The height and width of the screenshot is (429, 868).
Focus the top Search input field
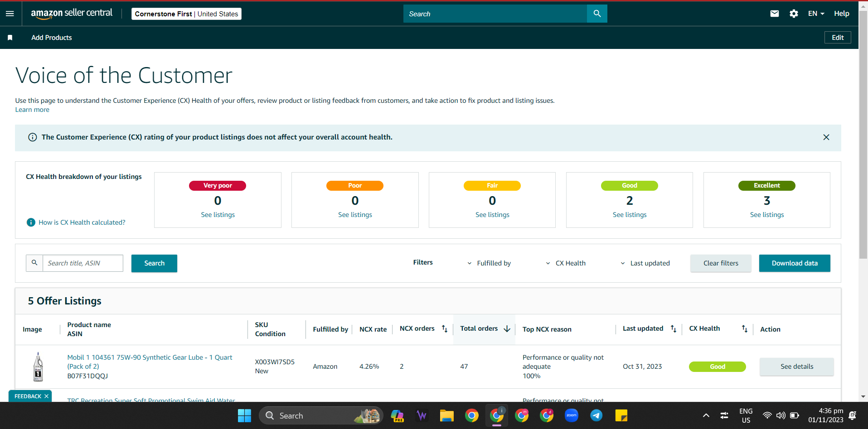pos(495,14)
